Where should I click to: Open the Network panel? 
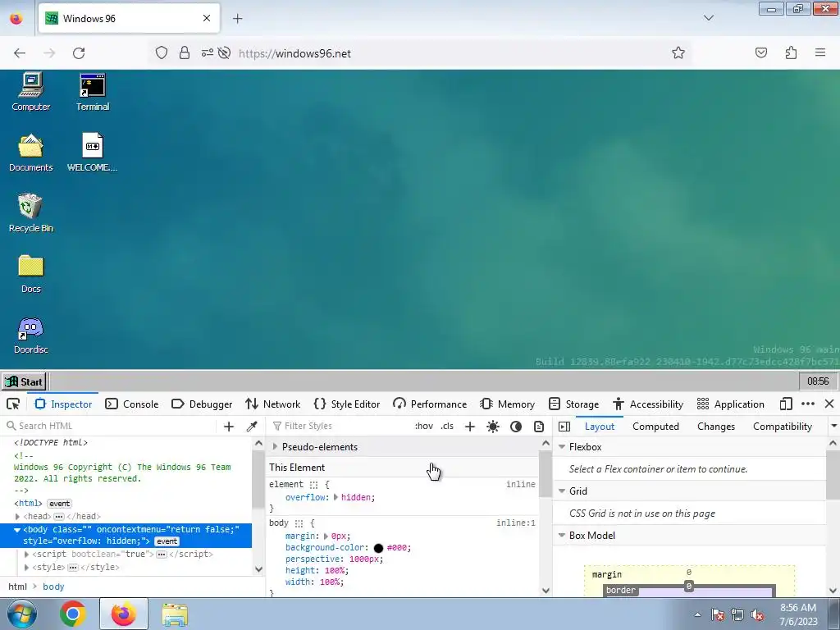click(272, 404)
